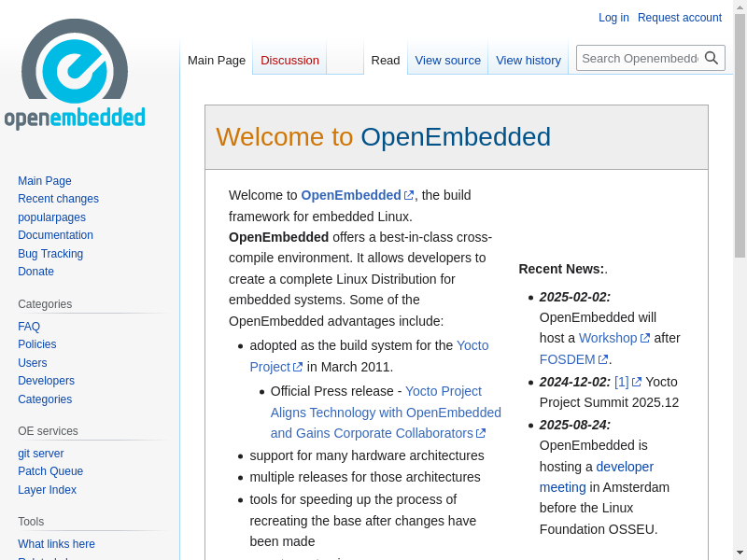Click the Workshop news link
The image size is (747, 560).
click(607, 338)
